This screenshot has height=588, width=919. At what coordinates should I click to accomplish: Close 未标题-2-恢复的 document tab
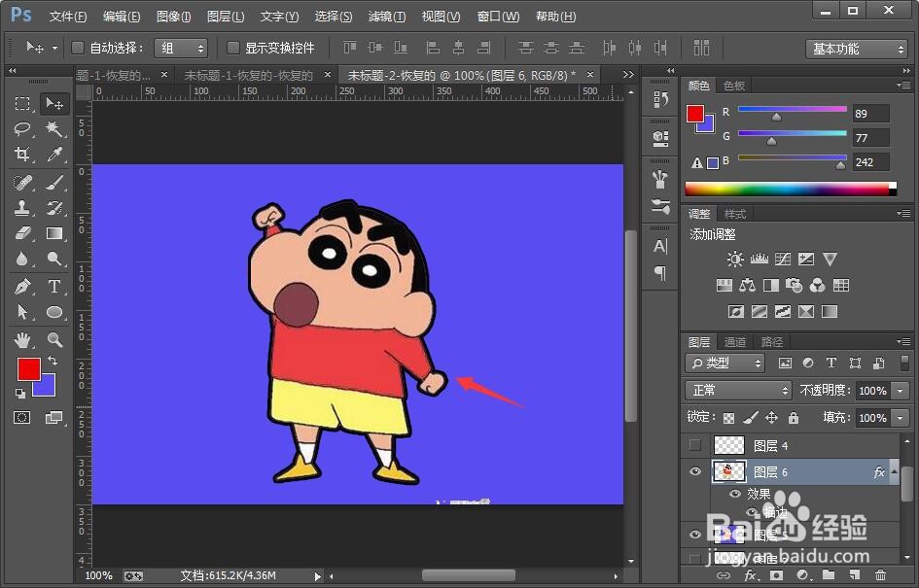[x=590, y=75]
